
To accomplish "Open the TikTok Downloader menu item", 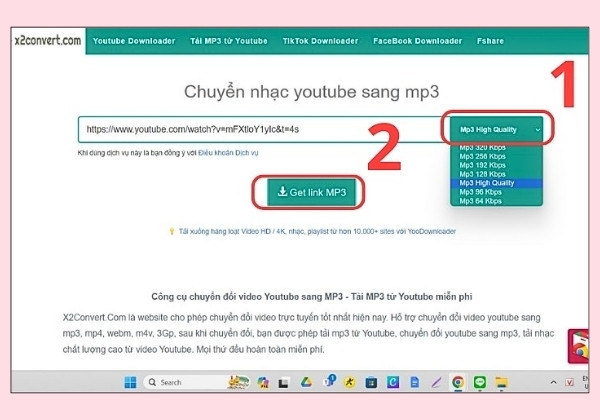I will [320, 41].
